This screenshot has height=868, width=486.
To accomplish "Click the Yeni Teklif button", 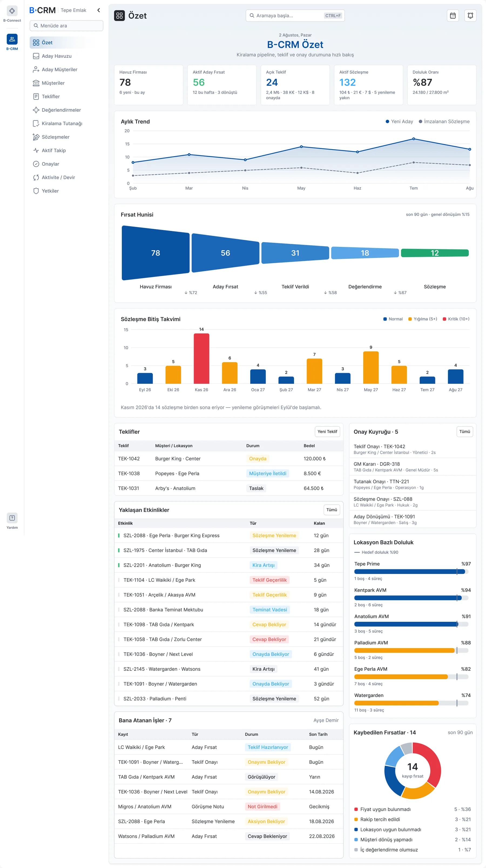I will [x=327, y=431].
